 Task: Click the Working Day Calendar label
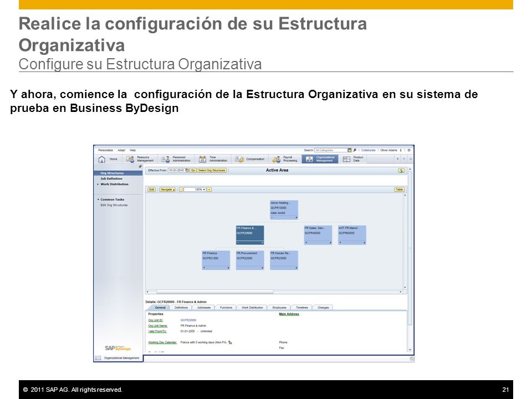162,342
